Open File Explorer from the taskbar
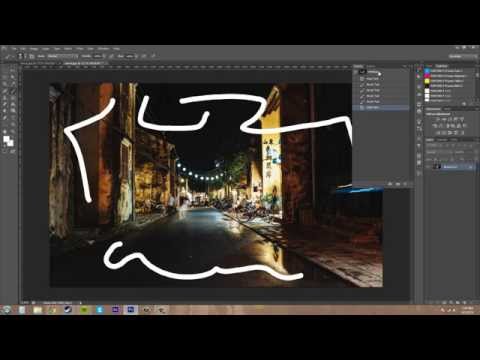Screen dimensions: 480x360 pyautogui.click(x=37, y=310)
